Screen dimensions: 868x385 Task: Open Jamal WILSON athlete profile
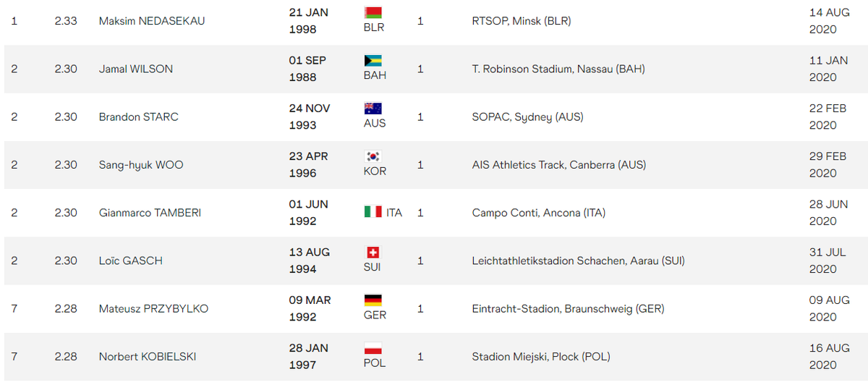point(136,69)
